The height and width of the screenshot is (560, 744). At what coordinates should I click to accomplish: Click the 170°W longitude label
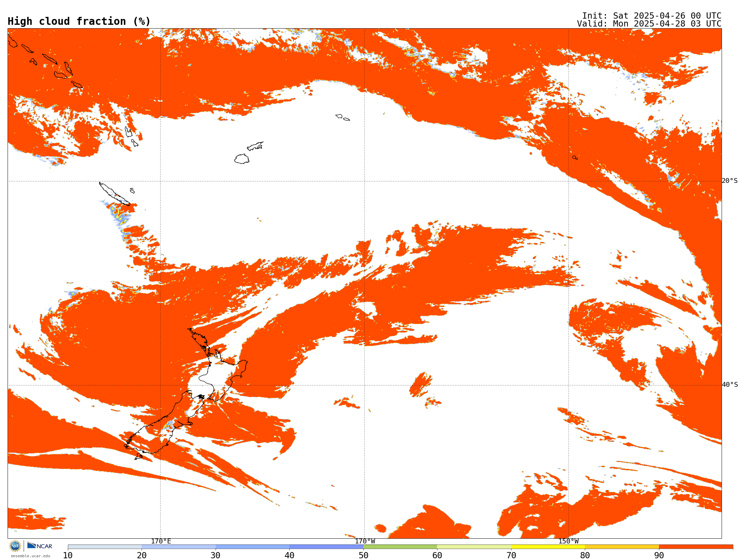(x=365, y=541)
